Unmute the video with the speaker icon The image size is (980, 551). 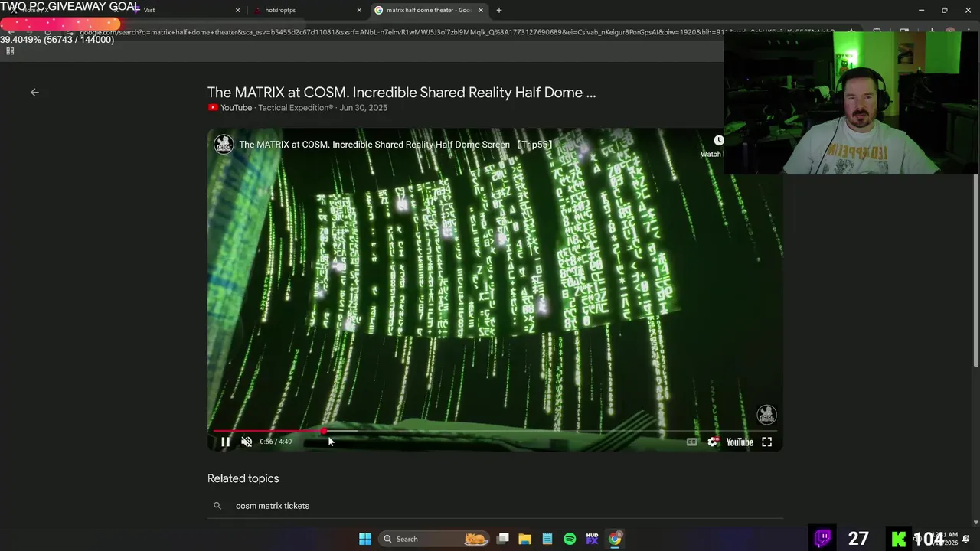tap(247, 442)
